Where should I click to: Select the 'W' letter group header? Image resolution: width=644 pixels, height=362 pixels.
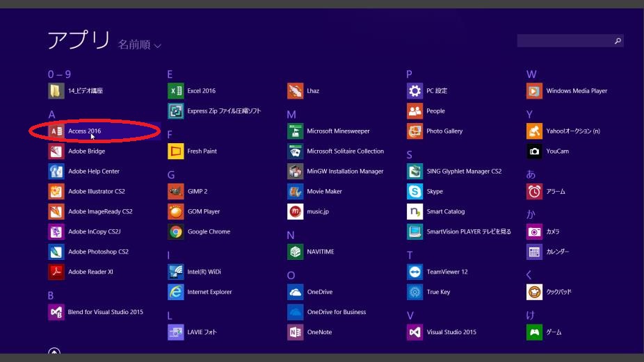(531, 74)
